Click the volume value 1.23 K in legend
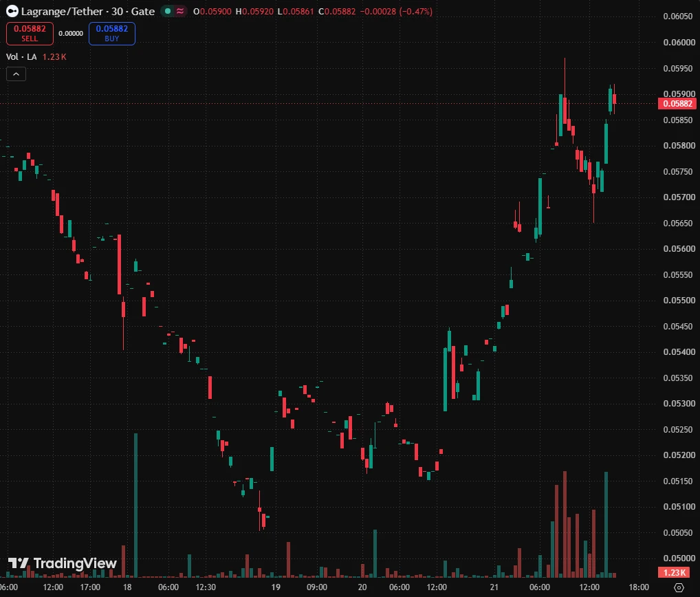 (54, 56)
